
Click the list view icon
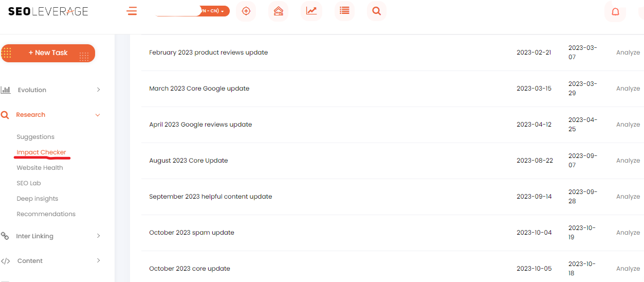pyautogui.click(x=344, y=11)
